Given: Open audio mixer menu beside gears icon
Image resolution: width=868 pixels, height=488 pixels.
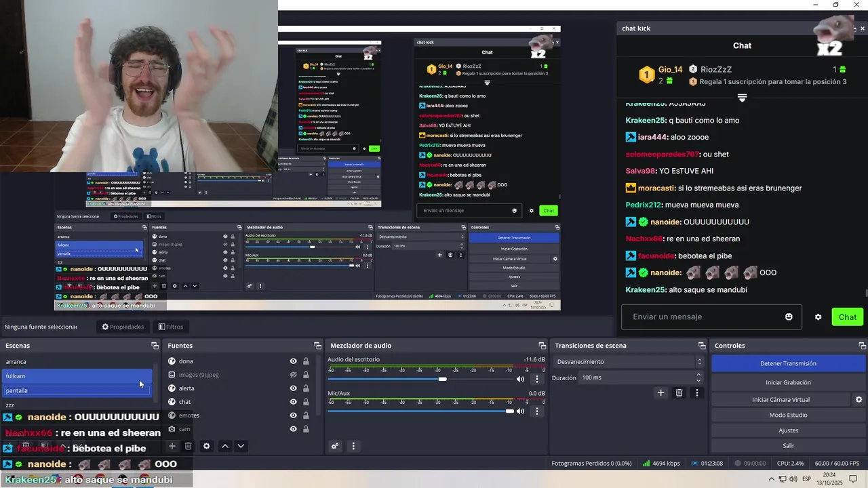Looking at the screenshot, I should point(353,446).
